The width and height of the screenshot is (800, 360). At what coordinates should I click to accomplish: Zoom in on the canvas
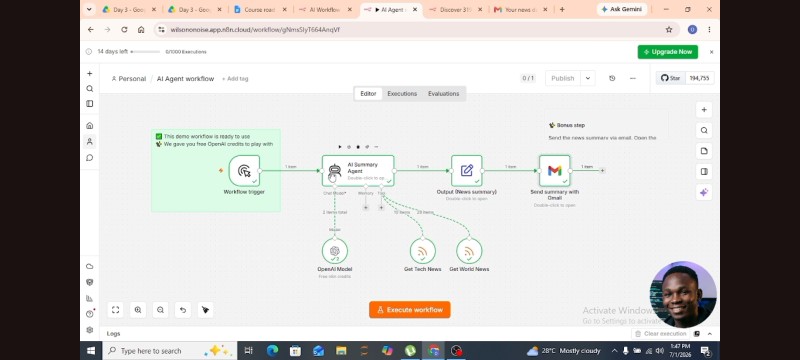[x=138, y=310]
